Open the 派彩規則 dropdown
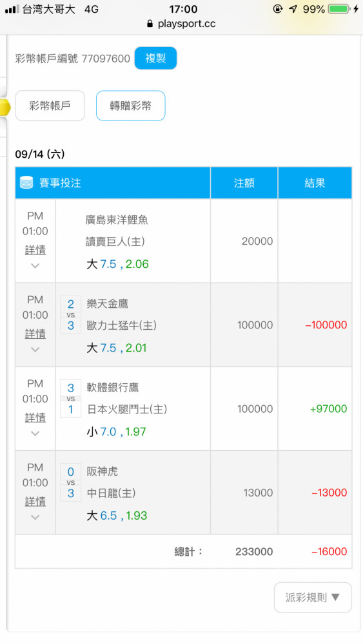 313,597
